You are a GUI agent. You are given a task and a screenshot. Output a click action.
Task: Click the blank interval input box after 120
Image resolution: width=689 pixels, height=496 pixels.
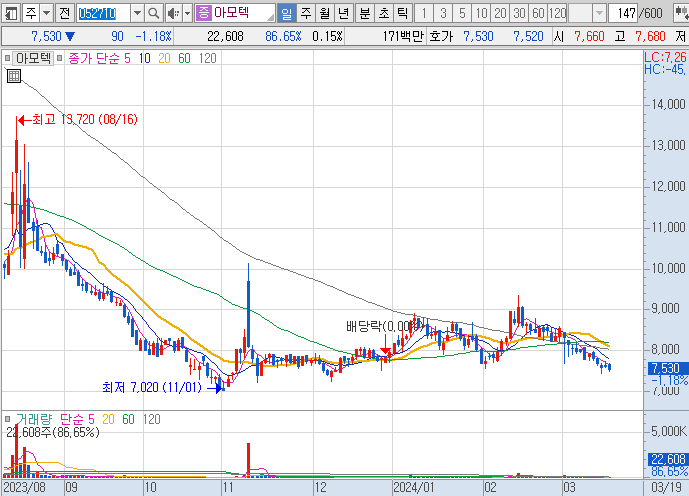pyautogui.click(x=580, y=13)
